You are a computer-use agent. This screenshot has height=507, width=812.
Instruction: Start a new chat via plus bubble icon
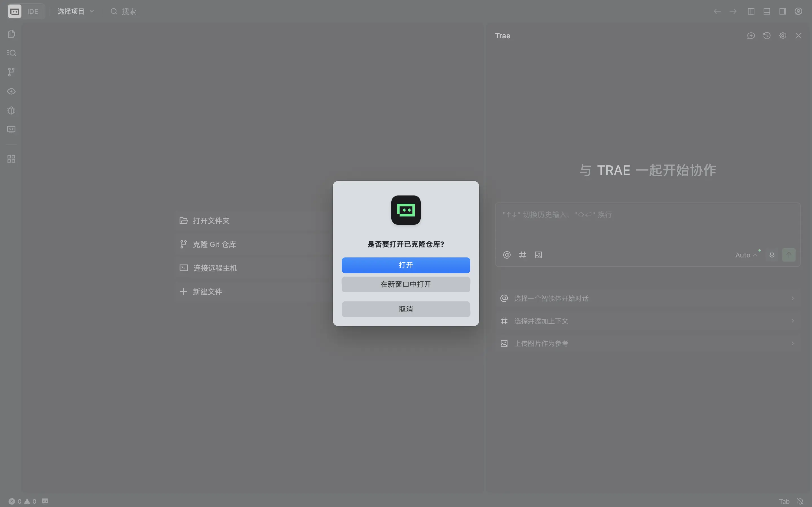[x=751, y=36]
